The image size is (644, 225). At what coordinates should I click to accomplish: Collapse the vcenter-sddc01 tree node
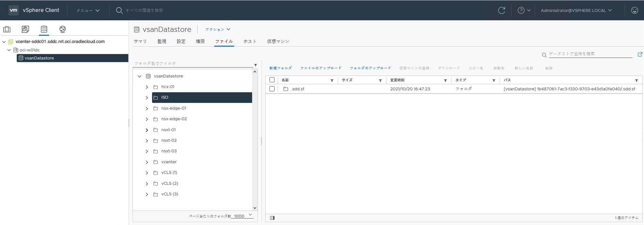4,42
